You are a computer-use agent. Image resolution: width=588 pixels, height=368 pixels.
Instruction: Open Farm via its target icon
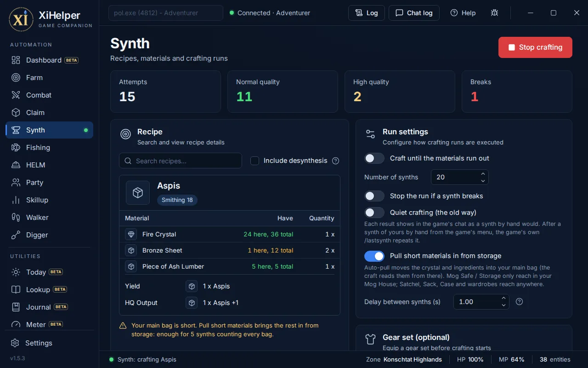point(16,78)
